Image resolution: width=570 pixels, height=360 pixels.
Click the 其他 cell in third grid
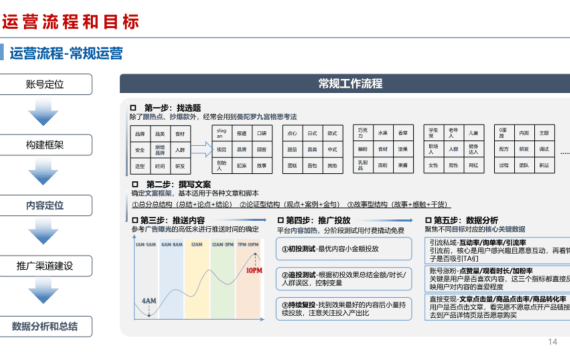pos(332,165)
